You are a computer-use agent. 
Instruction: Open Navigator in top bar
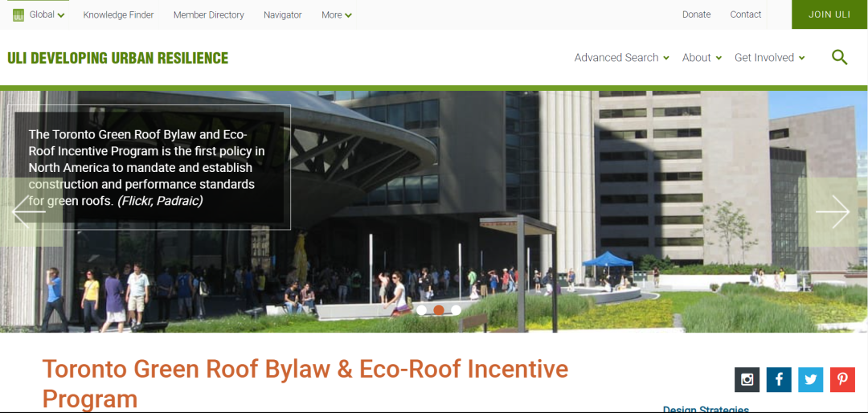(x=283, y=15)
